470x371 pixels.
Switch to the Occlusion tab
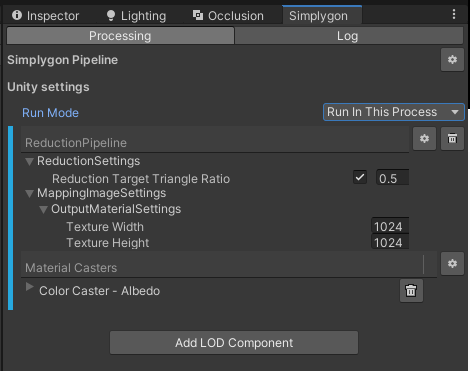(228, 16)
